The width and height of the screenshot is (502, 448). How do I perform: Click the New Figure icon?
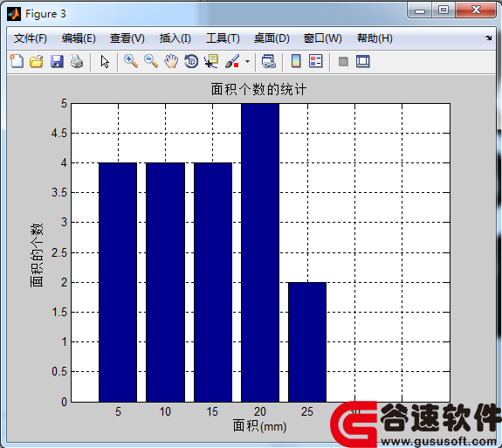pyautogui.click(x=17, y=61)
